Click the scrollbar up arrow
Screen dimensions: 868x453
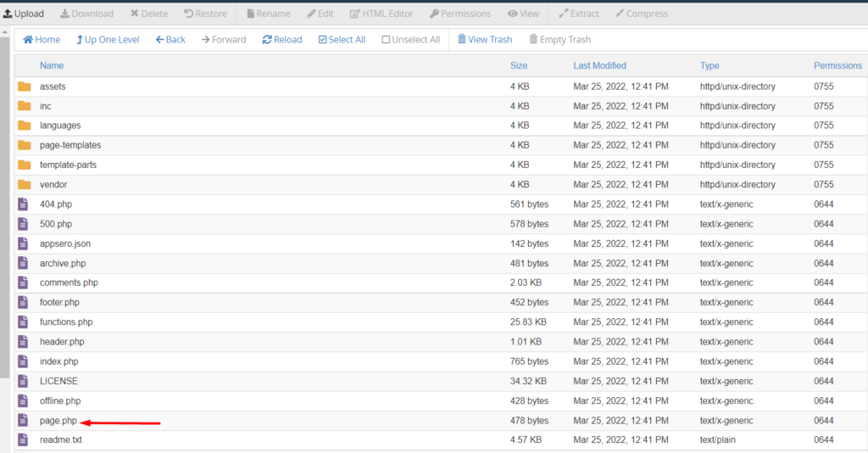[5, 32]
